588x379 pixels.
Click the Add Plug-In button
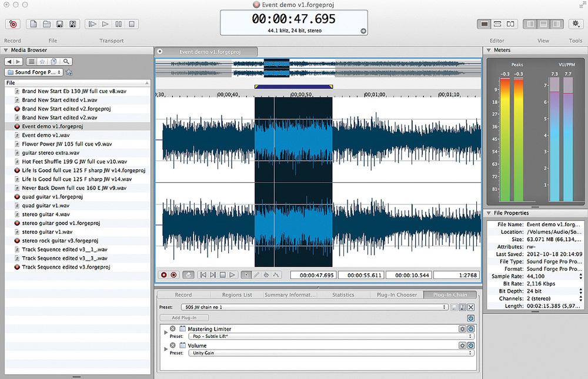184,317
